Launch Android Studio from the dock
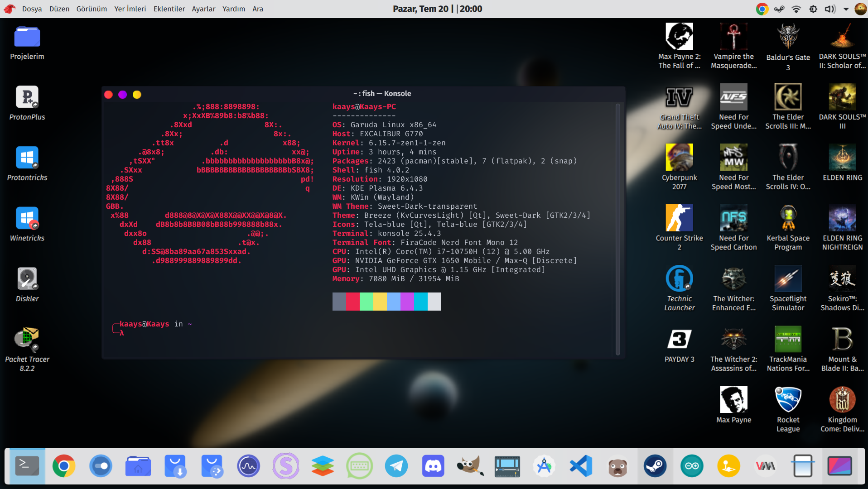868x489 pixels. pos(544,466)
